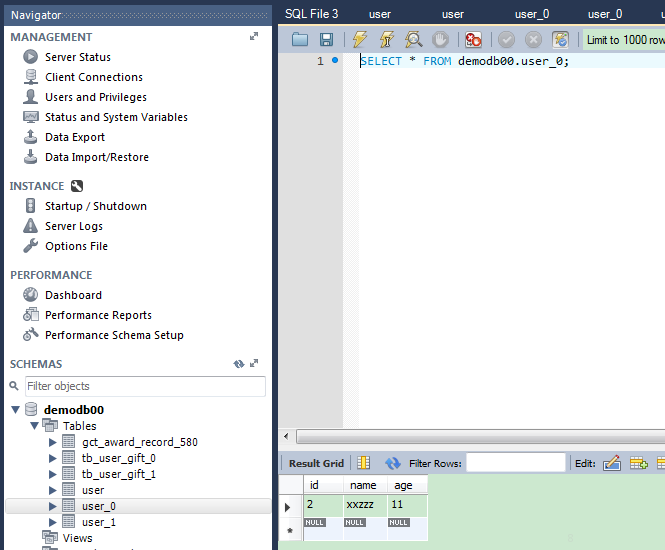Edit current row pencil icon

pos(612,463)
